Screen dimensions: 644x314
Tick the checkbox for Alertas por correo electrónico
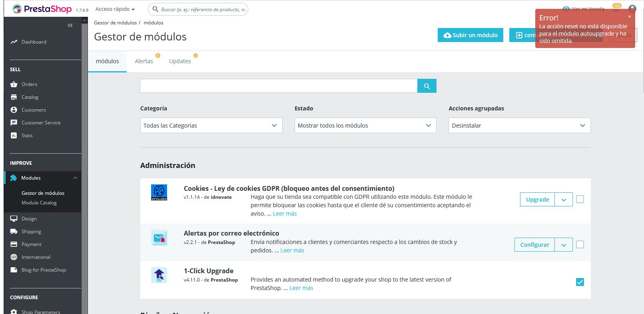(x=580, y=244)
